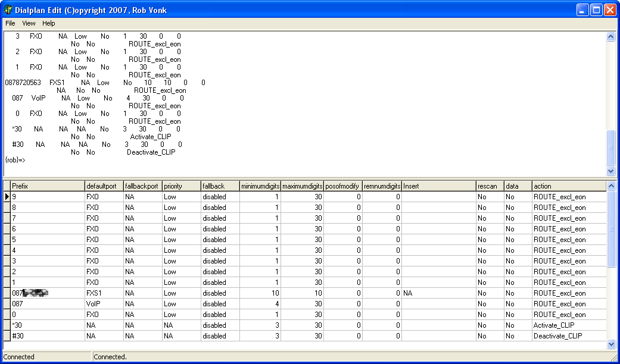The image size is (620, 364).
Task: Select the prefix cell '7'
Action: [48, 218]
